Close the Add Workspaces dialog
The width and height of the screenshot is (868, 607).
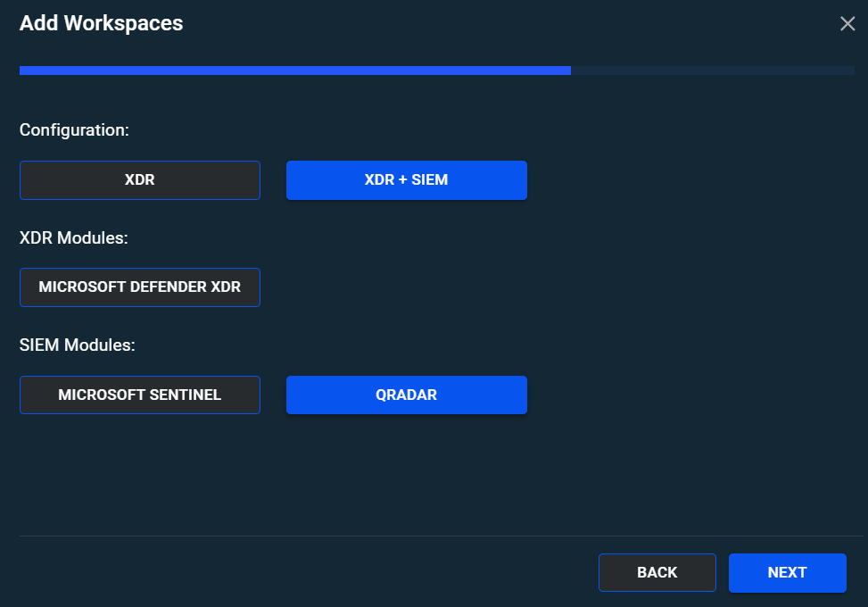[847, 24]
